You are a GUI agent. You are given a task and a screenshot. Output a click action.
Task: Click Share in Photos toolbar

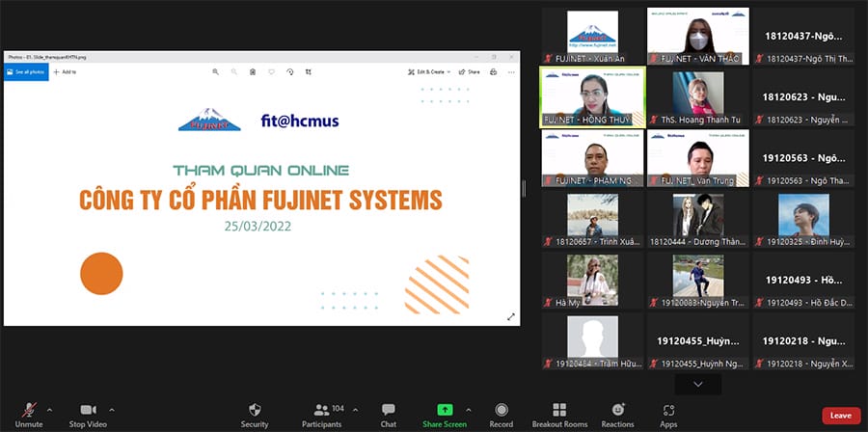point(470,72)
